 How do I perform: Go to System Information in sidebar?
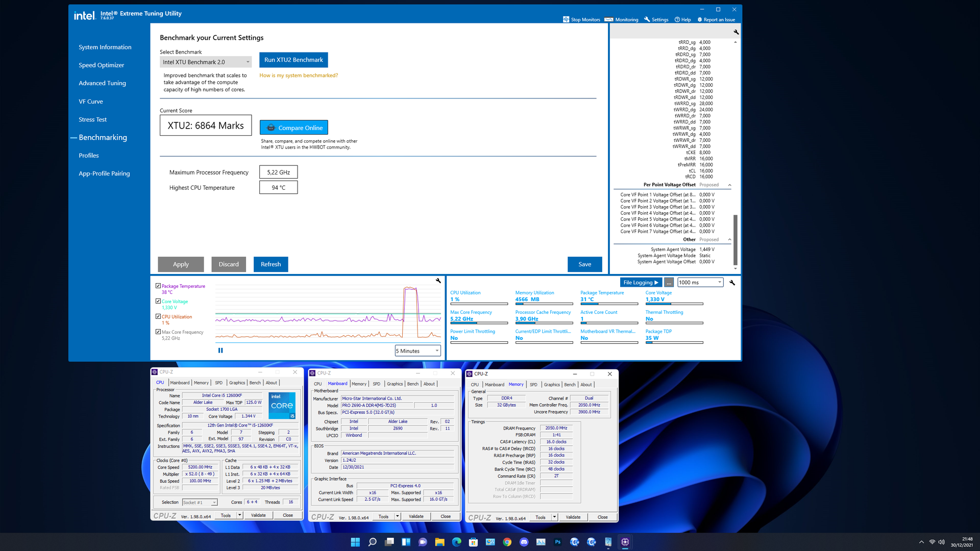tap(105, 47)
